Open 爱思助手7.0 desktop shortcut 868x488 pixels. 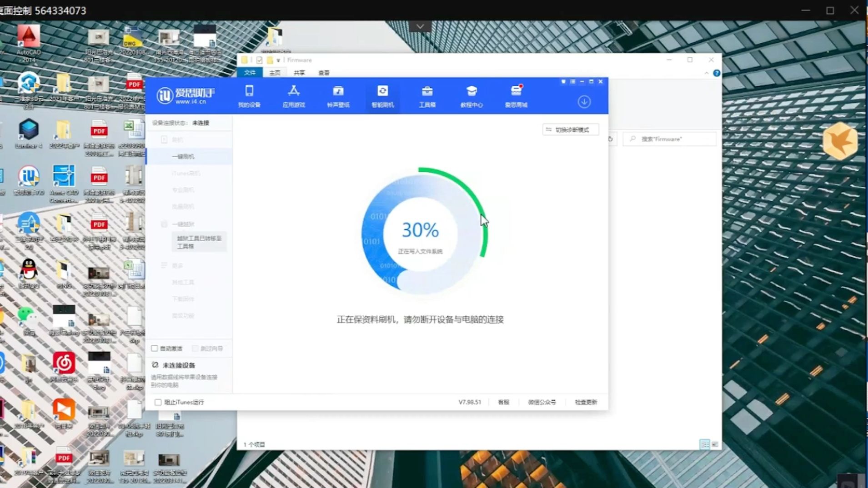pyautogui.click(x=28, y=180)
